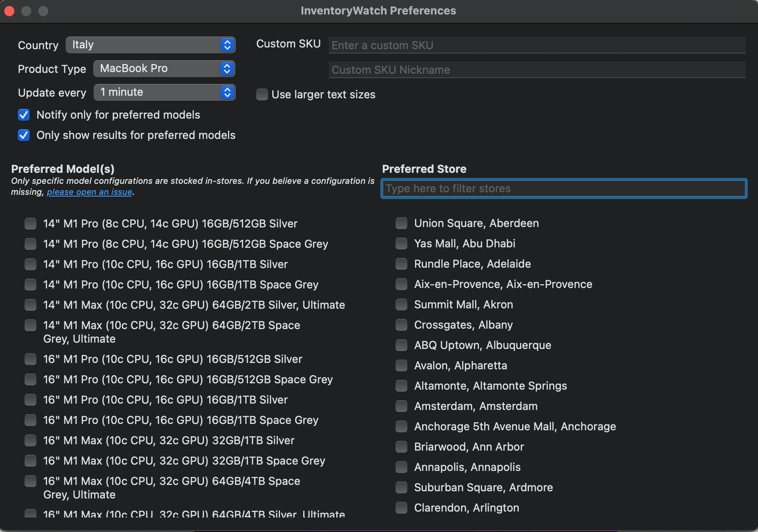Select Avalon, Alpharetta store checkbox
Screen dimensions: 758x532
(x=401, y=366)
